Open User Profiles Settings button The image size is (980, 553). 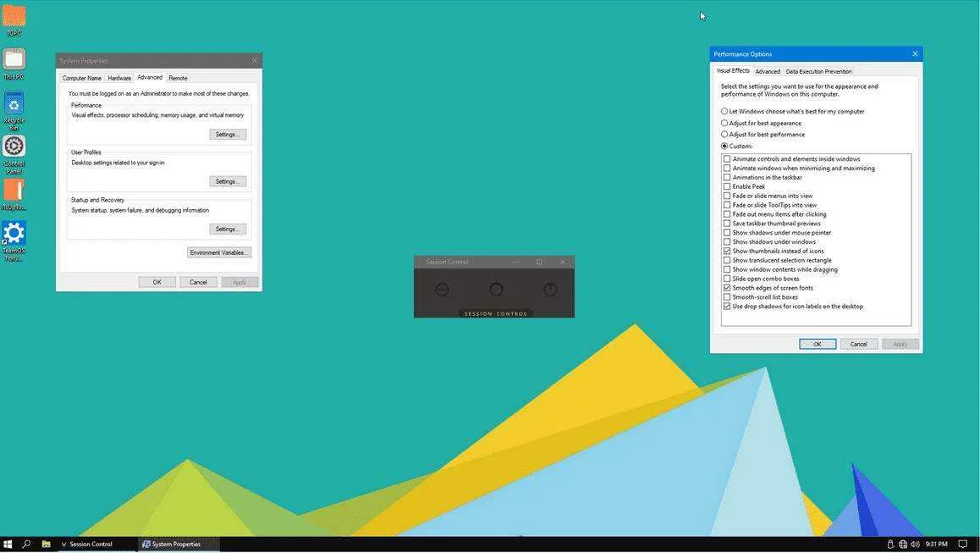(228, 181)
